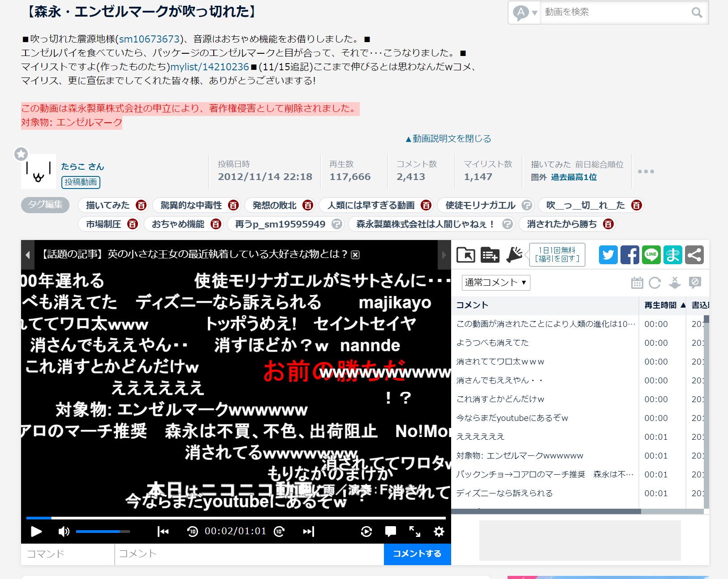Screen dimensions: 728x579
Task: Open 話題の記事 article headline
Action: [194, 254]
